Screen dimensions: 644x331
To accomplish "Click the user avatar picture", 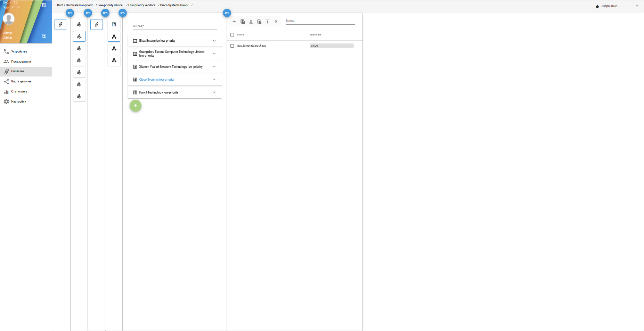I will pyautogui.click(x=9, y=18).
